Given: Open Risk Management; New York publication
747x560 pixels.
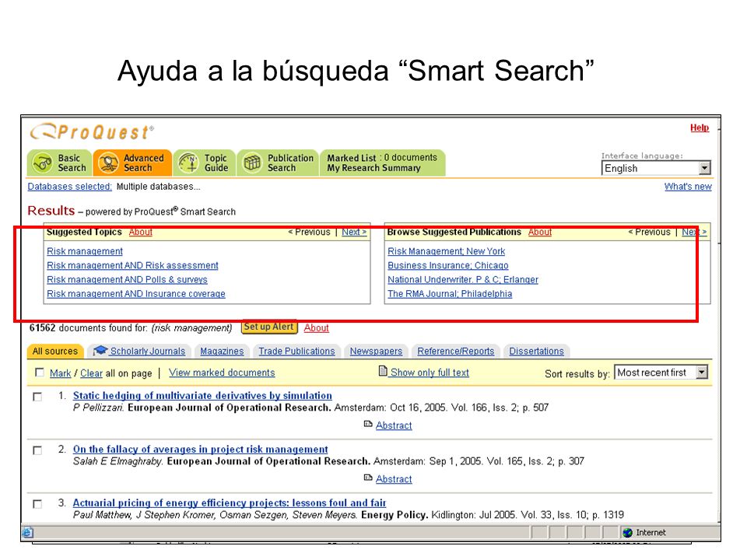Looking at the screenshot, I should pos(447,251).
